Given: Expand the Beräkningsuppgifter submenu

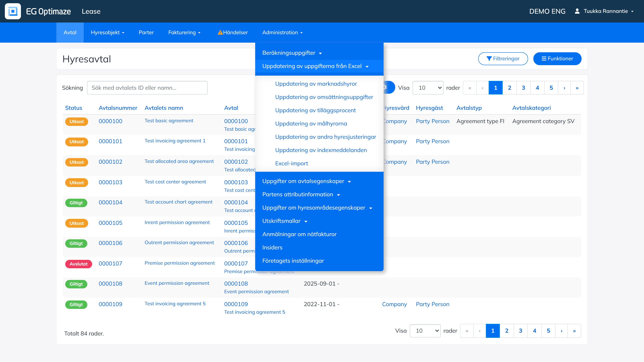Looking at the screenshot, I should click(292, 53).
